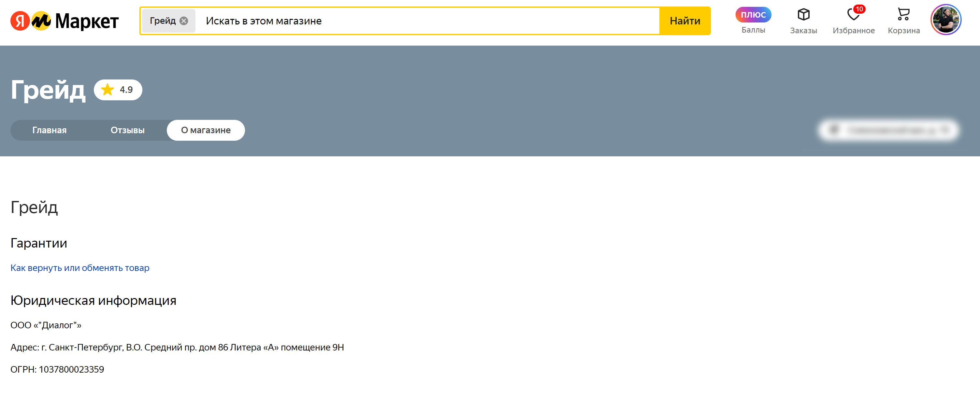The height and width of the screenshot is (413, 980).
Task: Click the Юридическая информация heading
Action: [93, 300]
